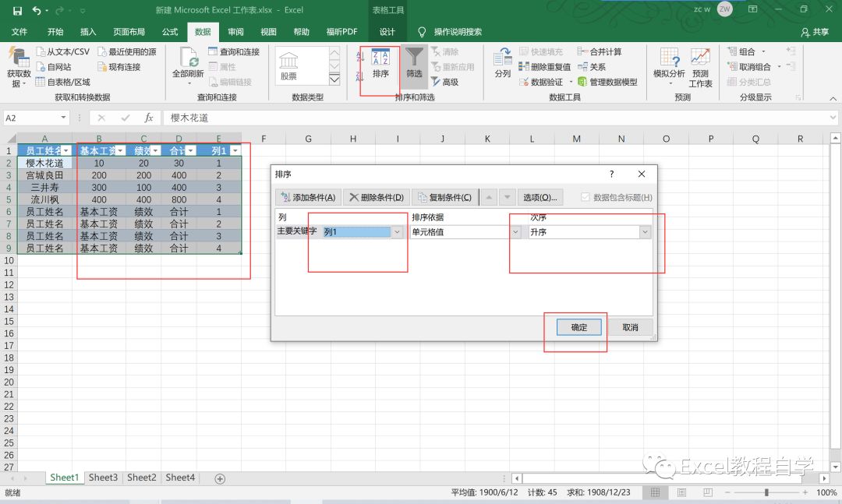The width and height of the screenshot is (842, 504).
Task: Open Recent Sources (最近使用的源)
Action: (x=127, y=51)
